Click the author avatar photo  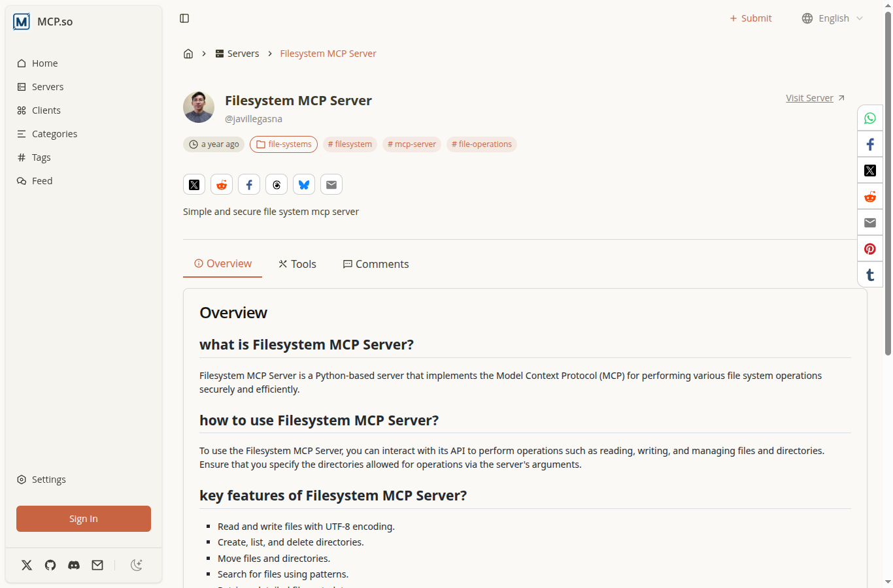199,107
